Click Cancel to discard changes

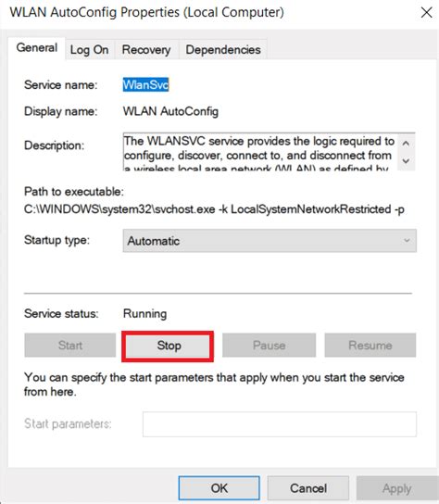[308, 488]
